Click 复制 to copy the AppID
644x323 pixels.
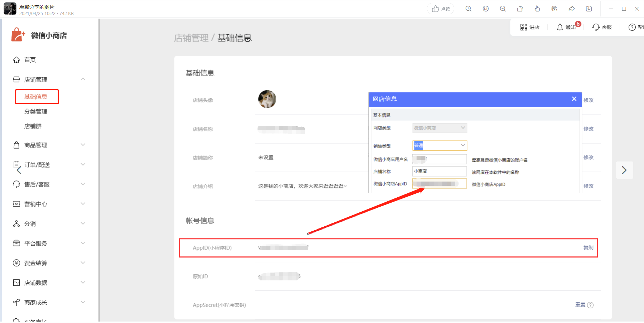point(588,248)
